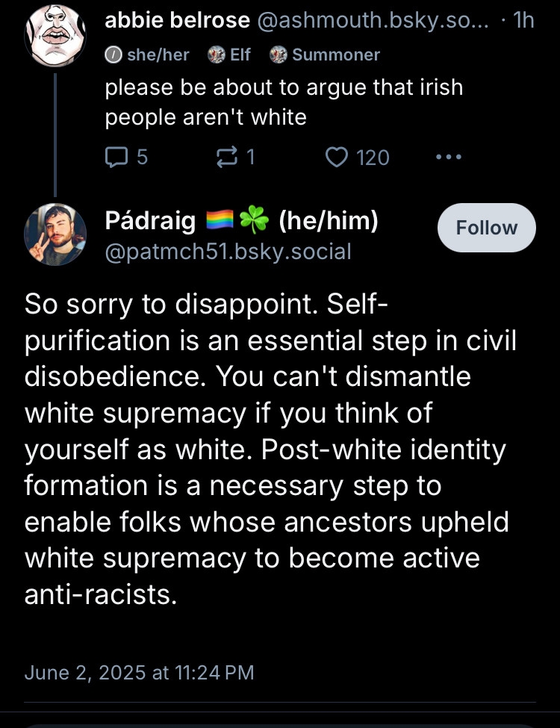560x728 pixels.
Task: Click the she/her label badge
Action: [x=148, y=55]
